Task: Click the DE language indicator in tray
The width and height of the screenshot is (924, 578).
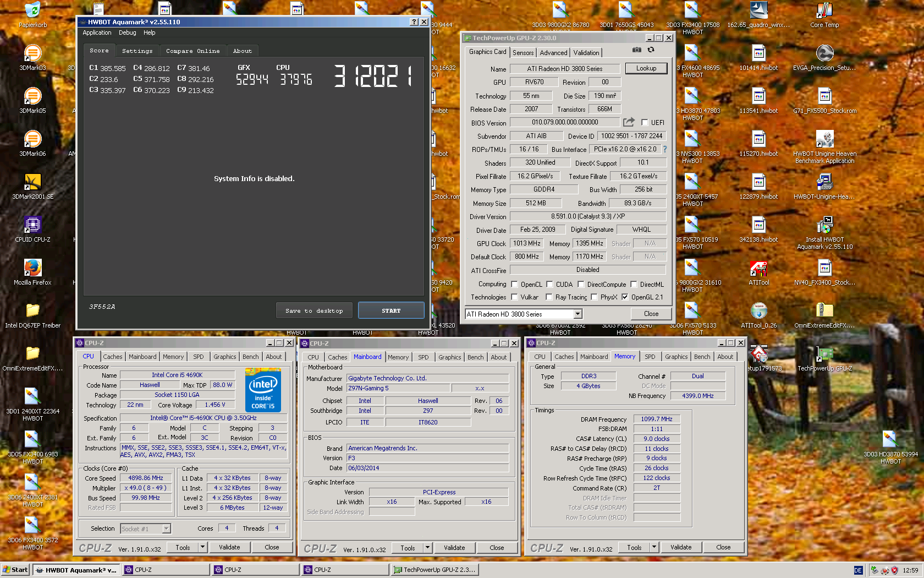Action: click(858, 570)
